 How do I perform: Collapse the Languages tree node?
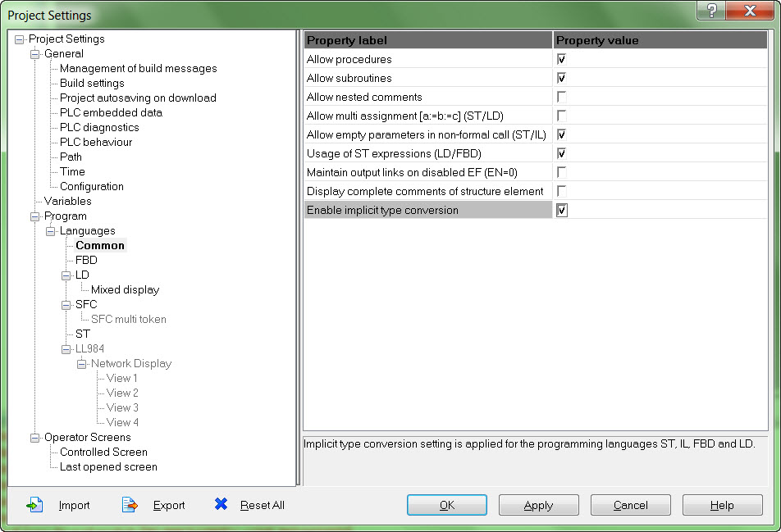50,231
